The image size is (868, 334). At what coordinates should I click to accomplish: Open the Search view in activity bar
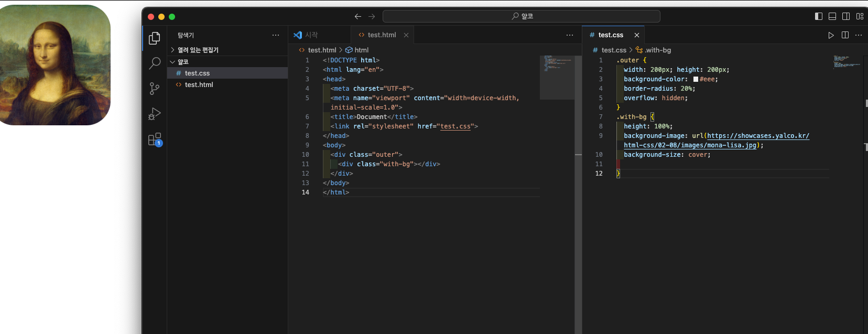[155, 63]
